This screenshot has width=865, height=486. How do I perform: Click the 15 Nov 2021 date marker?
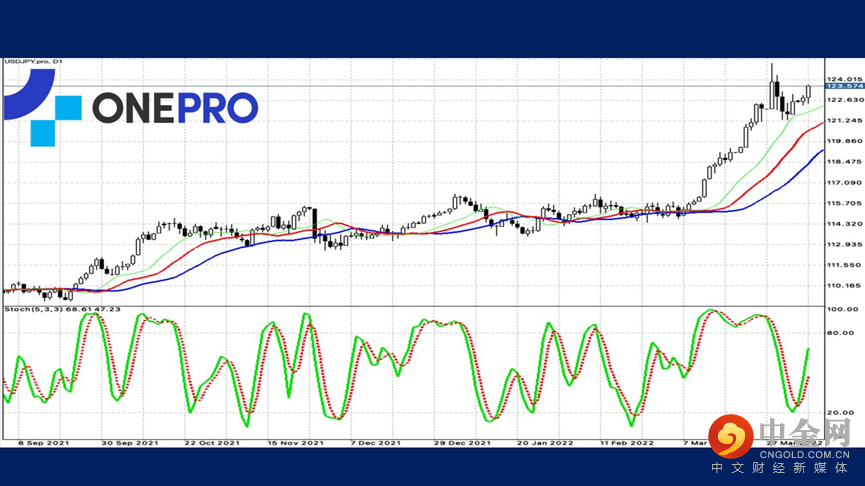point(296,441)
